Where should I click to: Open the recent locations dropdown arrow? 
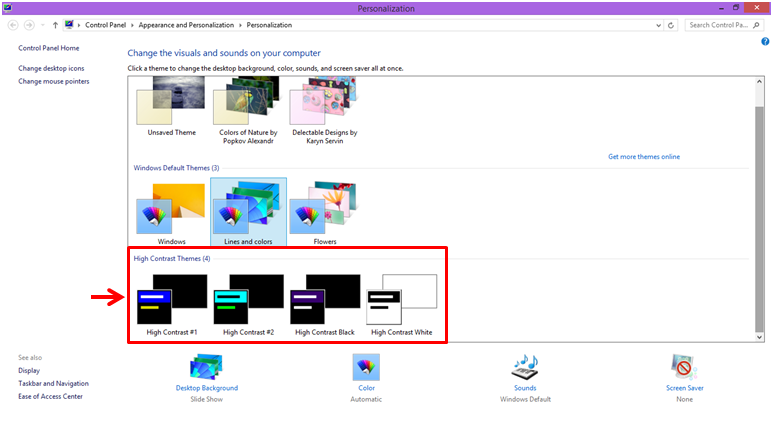(42, 25)
